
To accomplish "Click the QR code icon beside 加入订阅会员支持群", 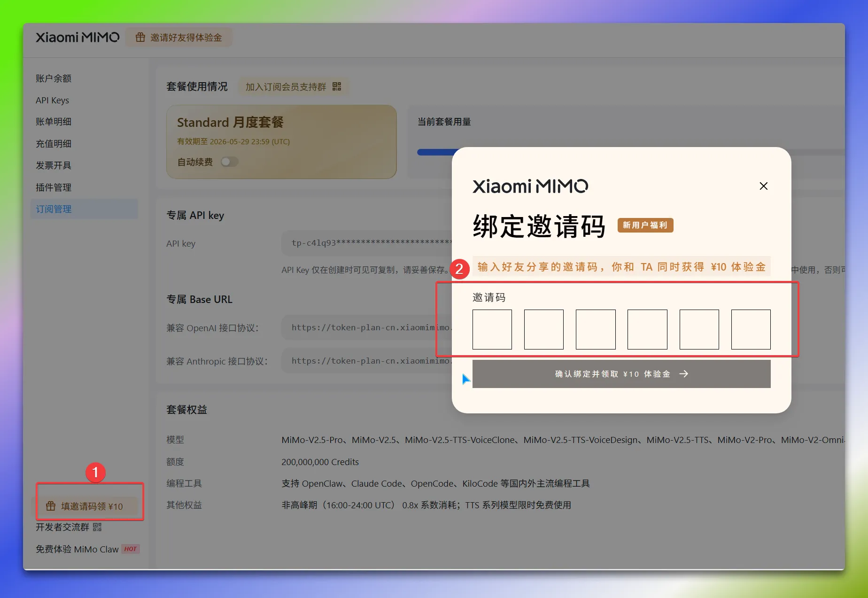I will click(337, 86).
